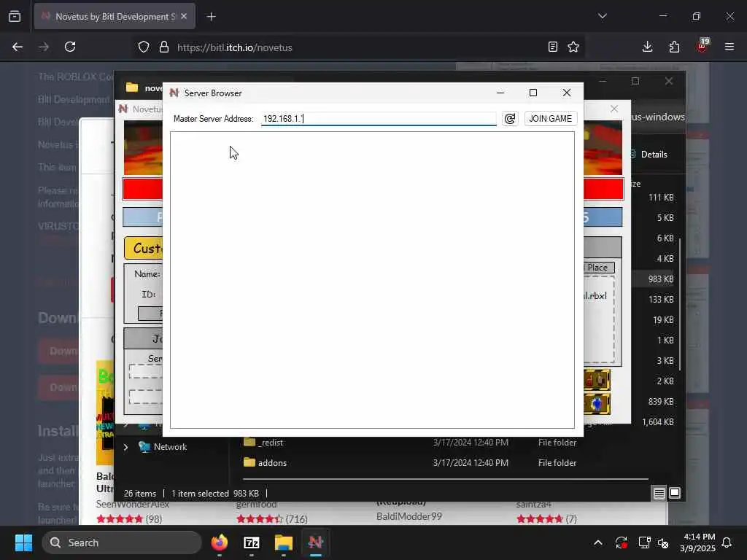Open File Explorer from the taskbar
This screenshot has width=747, height=560.
(x=284, y=542)
